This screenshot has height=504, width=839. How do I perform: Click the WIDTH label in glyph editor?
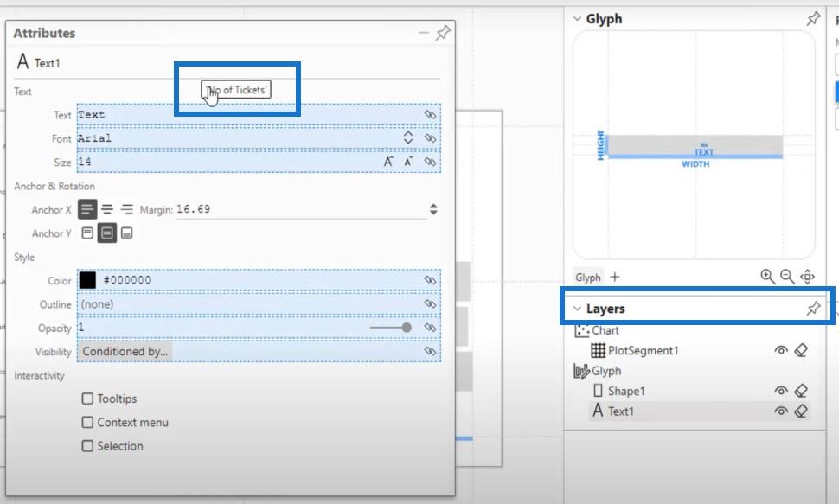[x=695, y=164]
